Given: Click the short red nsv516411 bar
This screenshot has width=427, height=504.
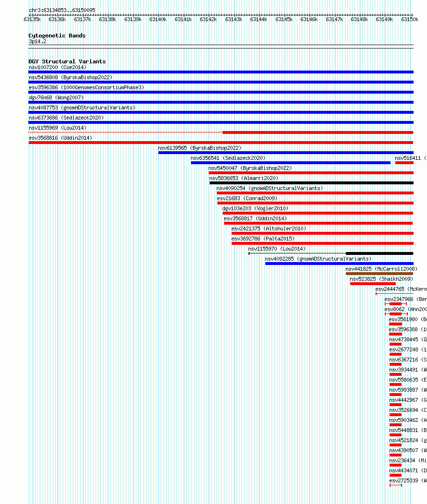Looking at the screenshot, I should click(x=404, y=163).
